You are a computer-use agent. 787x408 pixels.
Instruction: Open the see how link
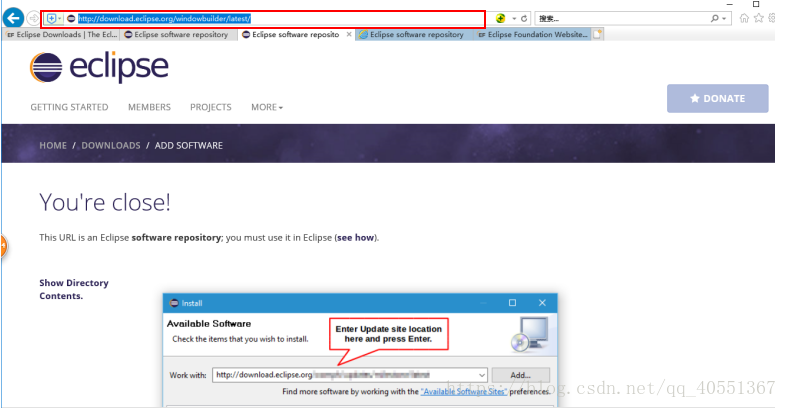(x=355, y=237)
